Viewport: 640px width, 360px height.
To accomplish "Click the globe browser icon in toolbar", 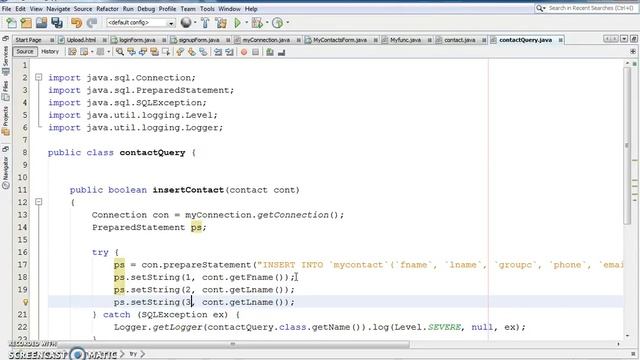I will click(x=186, y=23).
